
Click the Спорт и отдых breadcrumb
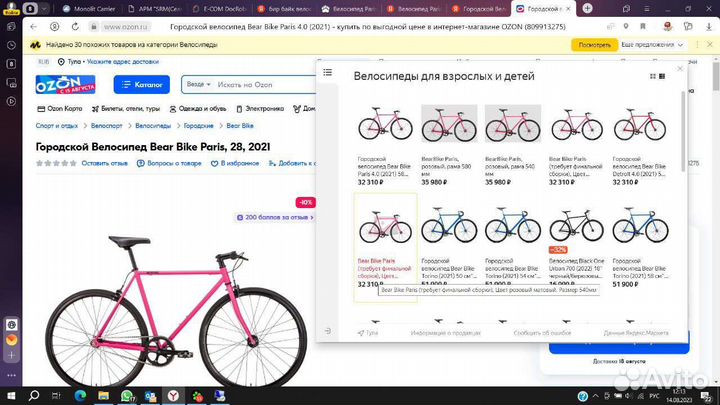pos(56,126)
